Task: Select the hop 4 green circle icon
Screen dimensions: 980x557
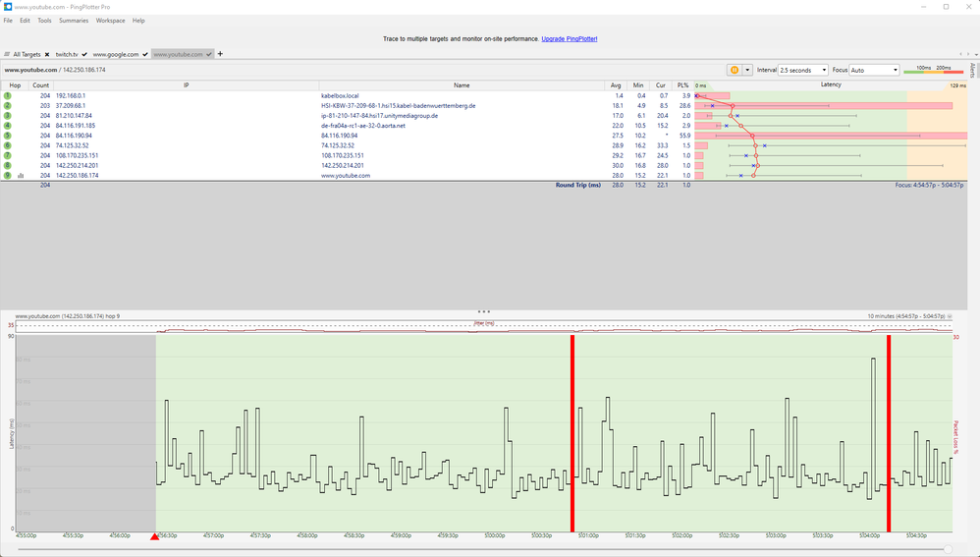Action: [x=8, y=126]
